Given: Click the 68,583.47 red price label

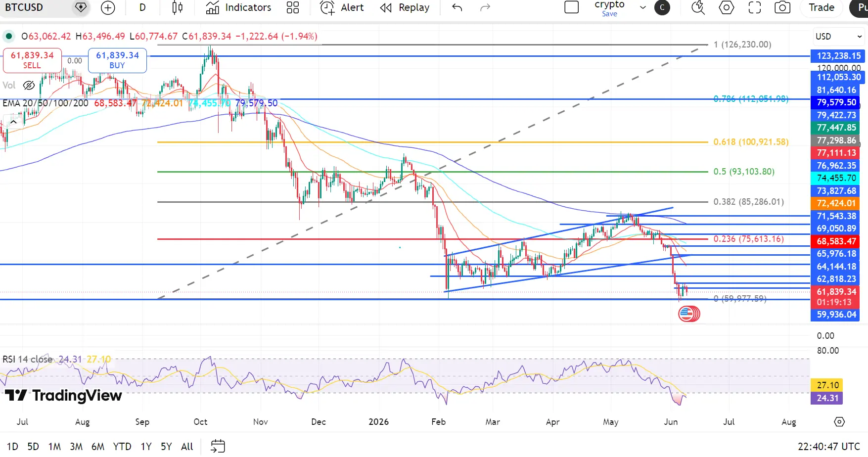Looking at the screenshot, I should 836,241.
